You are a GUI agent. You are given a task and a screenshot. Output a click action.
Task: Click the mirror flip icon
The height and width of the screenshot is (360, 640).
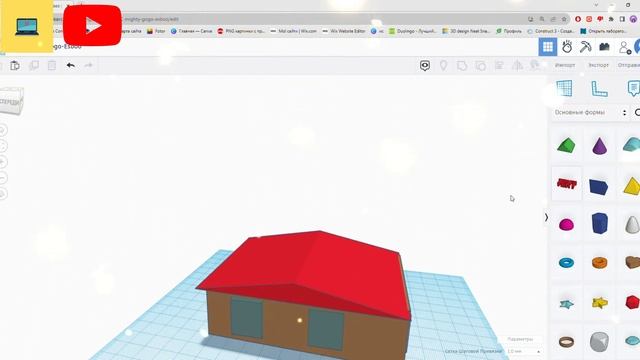[x=517, y=65]
